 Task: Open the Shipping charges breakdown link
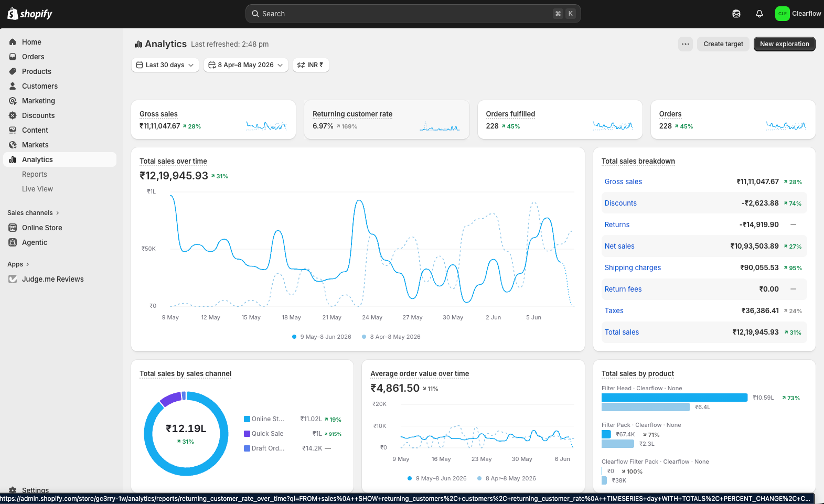pos(633,267)
